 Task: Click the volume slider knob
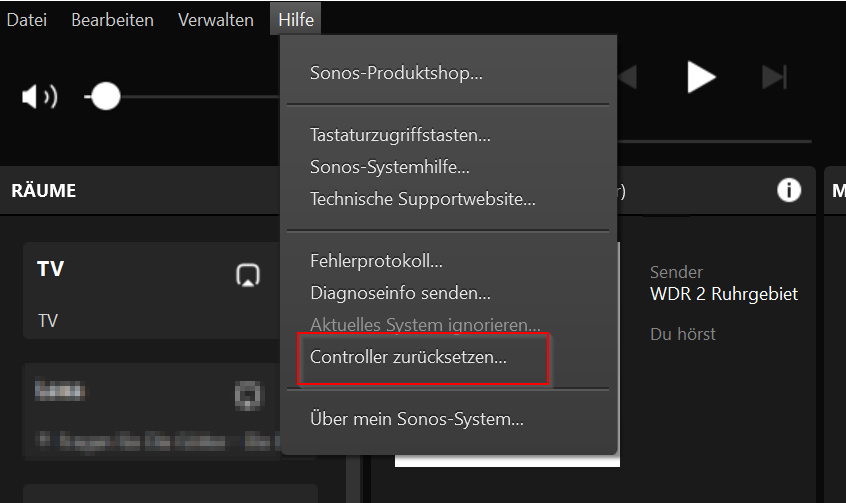[x=105, y=97]
